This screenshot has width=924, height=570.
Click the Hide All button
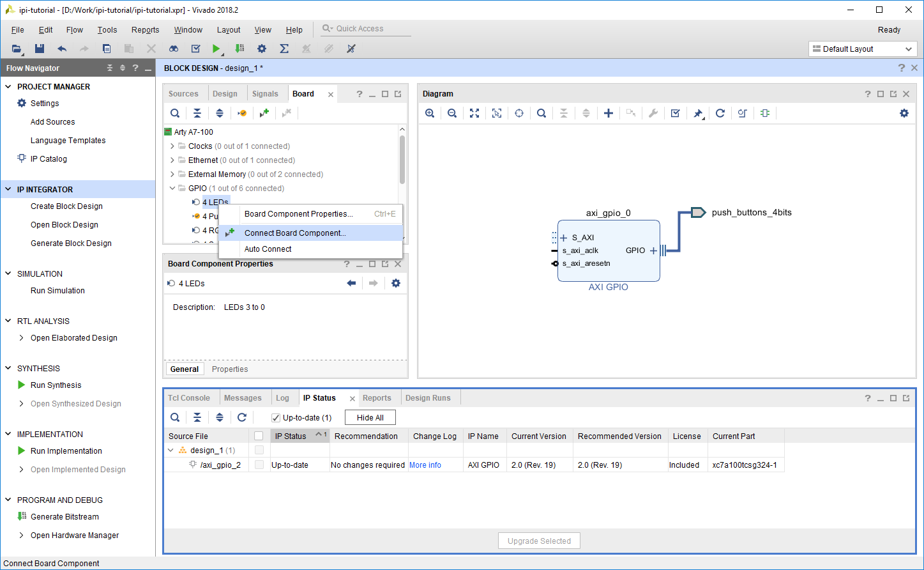[370, 418]
